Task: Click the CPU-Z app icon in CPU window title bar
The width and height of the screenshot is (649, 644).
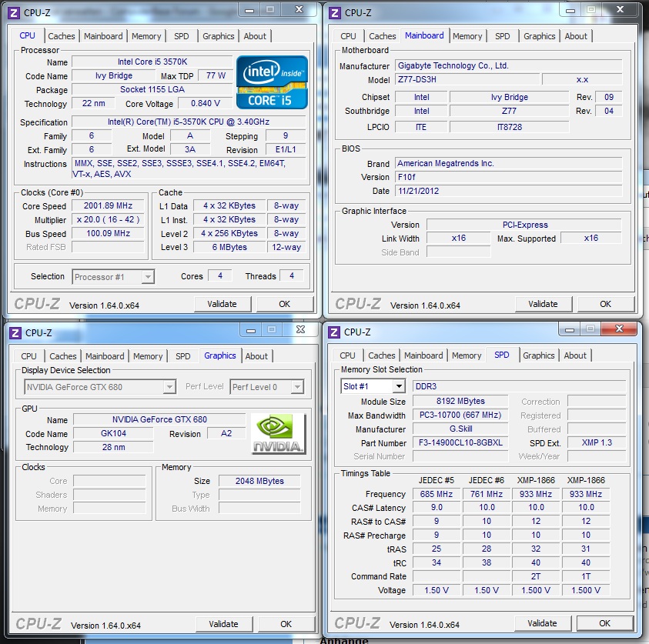Action: tap(14, 13)
